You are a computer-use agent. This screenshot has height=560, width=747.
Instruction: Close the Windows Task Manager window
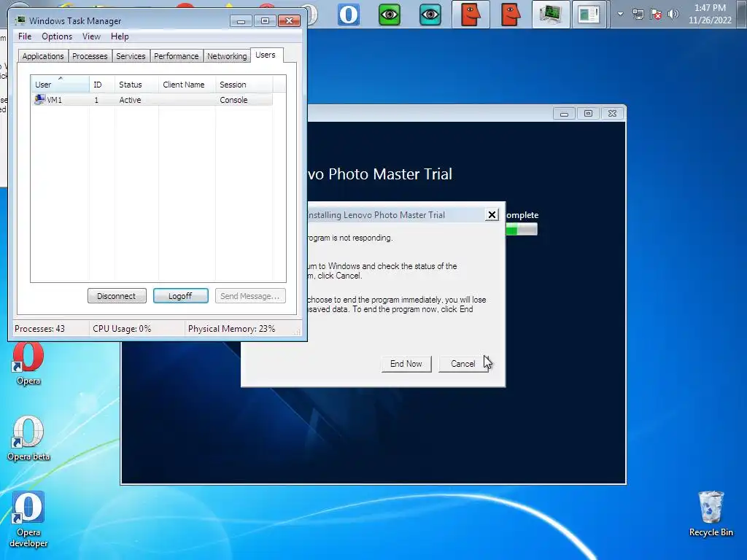click(289, 20)
